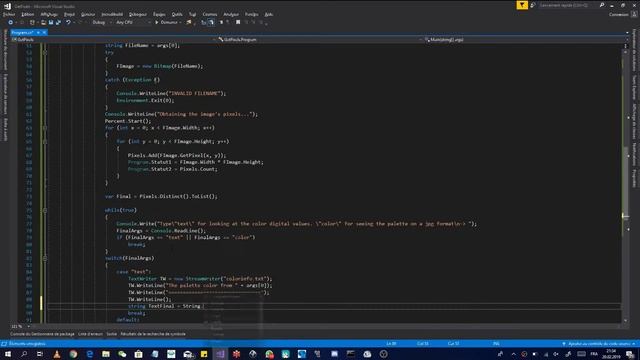Click the Undo toolbar icon
The width and height of the screenshot is (640, 360).
(x=68, y=22)
